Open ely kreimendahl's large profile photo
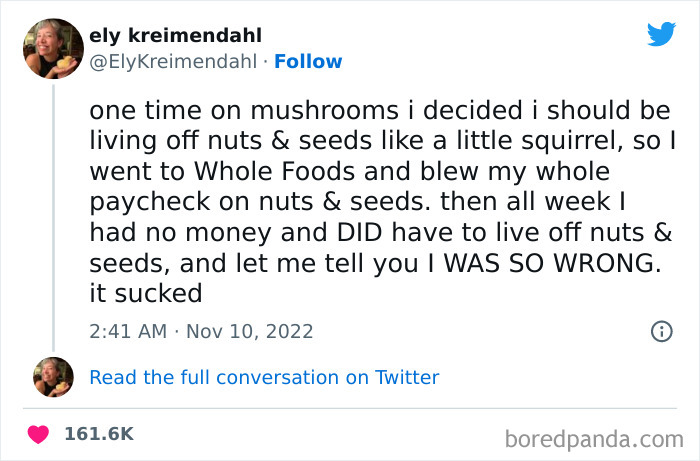 [53, 48]
